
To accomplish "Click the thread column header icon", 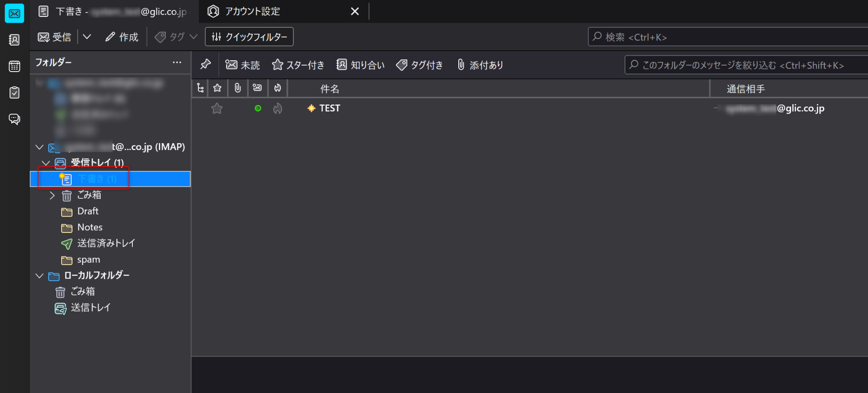I will 200,88.
